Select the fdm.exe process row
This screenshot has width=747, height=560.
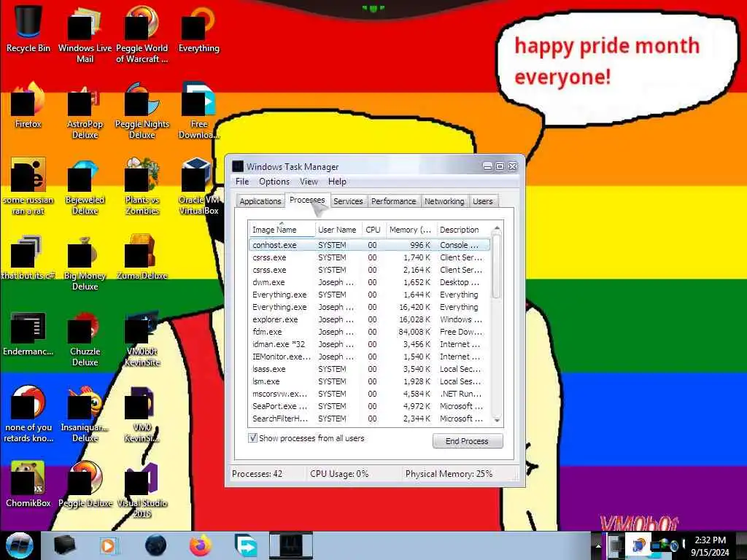click(x=369, y=332)
